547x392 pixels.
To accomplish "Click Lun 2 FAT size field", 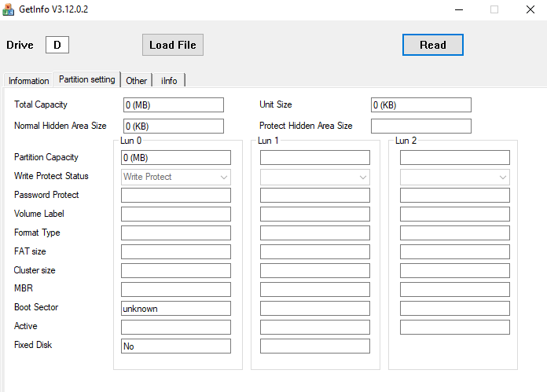I will point(454,252).
